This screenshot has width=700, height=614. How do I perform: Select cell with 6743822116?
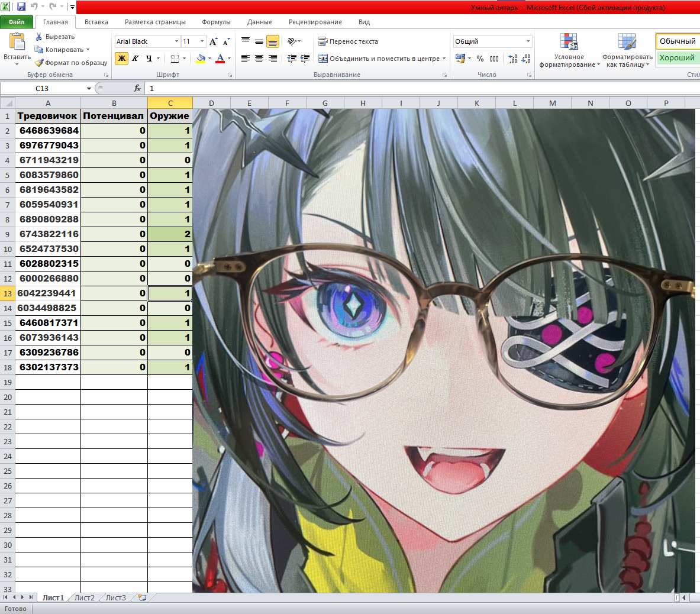48,234
